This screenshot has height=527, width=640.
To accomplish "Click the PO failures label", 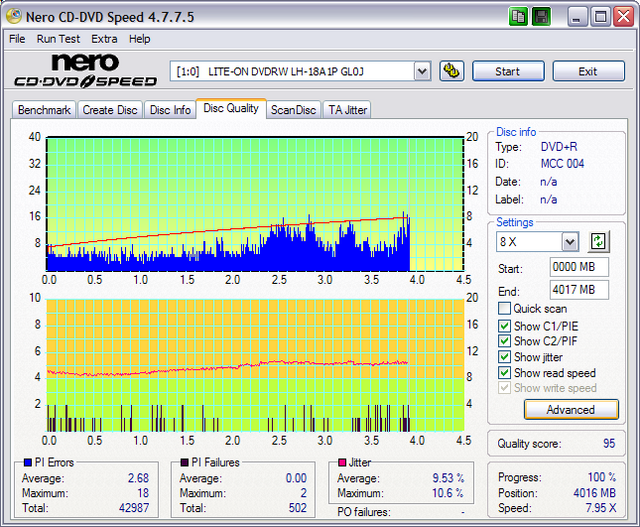I will click(x=364, y=512).
